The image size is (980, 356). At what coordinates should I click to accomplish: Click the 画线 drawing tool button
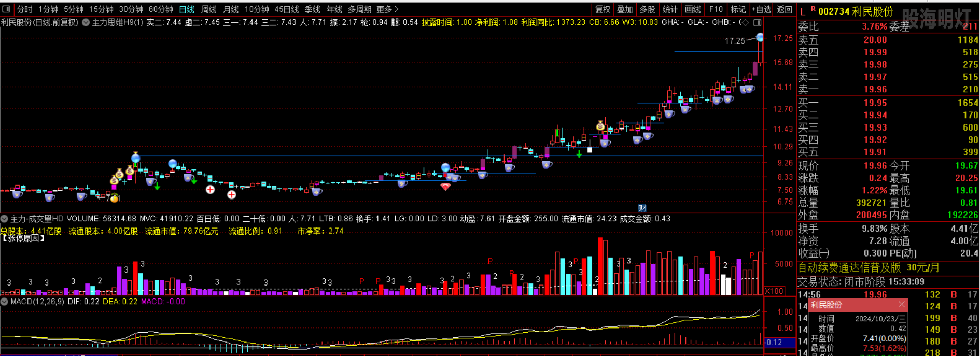coord(692,9)
